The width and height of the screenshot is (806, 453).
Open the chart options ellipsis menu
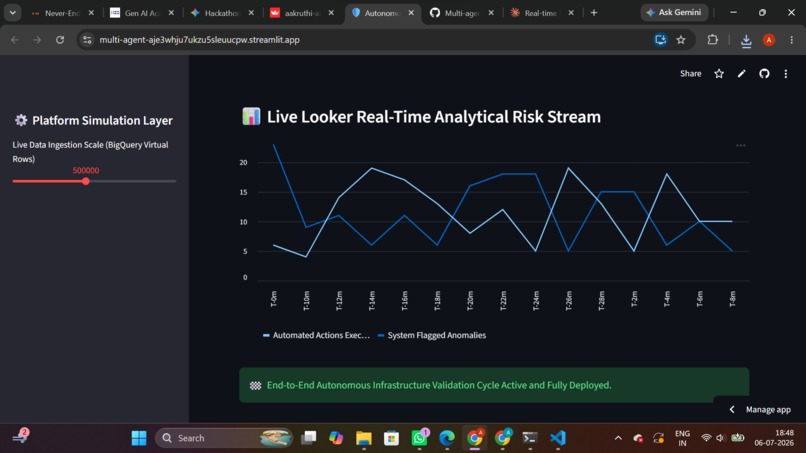pyautogui.click(x=741, y=146)
